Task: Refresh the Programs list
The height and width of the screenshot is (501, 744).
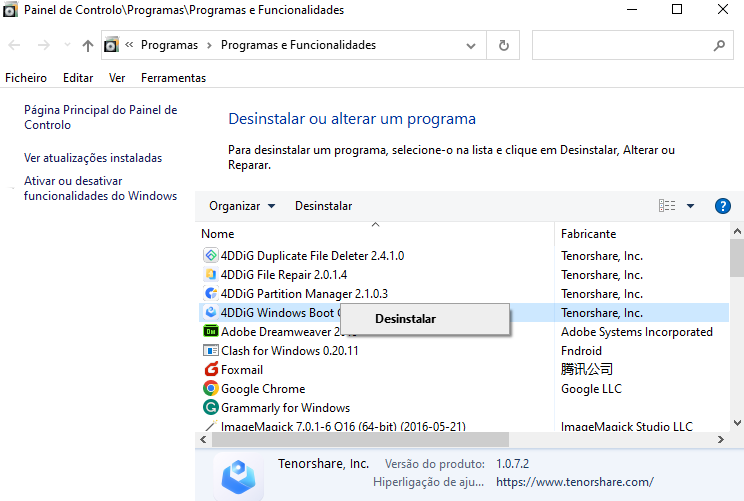Action: (503, 45)
